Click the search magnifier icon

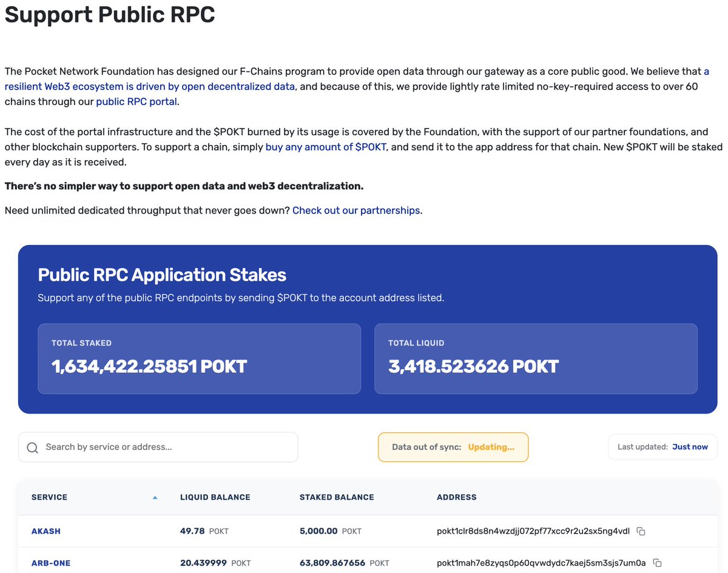point(33,447)
